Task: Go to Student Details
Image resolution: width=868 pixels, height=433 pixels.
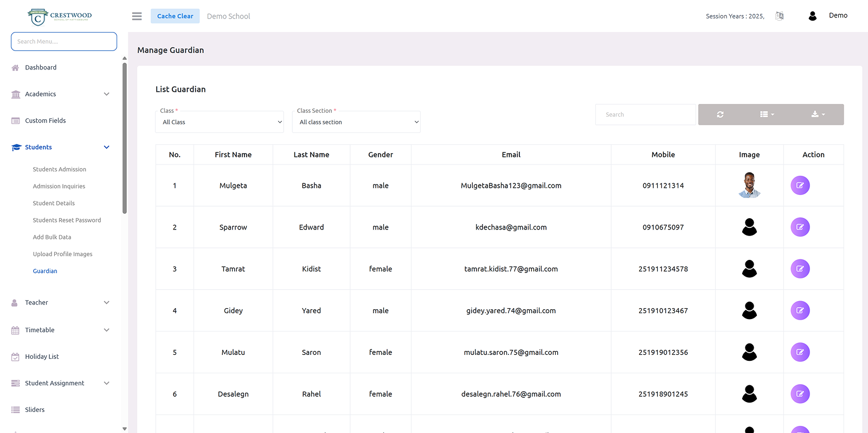Action: tap(54, 203)
